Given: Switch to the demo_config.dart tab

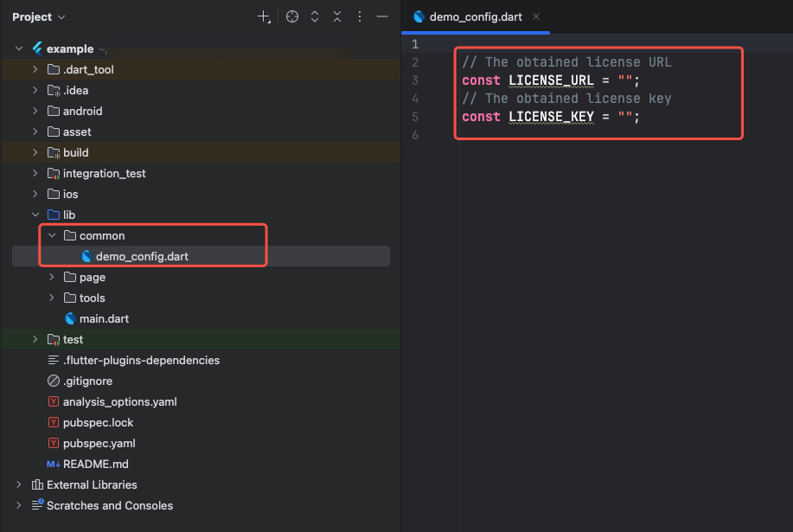Looking at the screenshot, I should pyautogui.click(x=475, y=16).
